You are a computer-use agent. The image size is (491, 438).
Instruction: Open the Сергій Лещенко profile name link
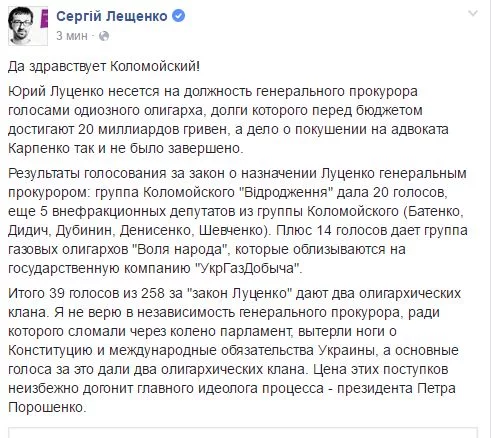coord(112,16)
